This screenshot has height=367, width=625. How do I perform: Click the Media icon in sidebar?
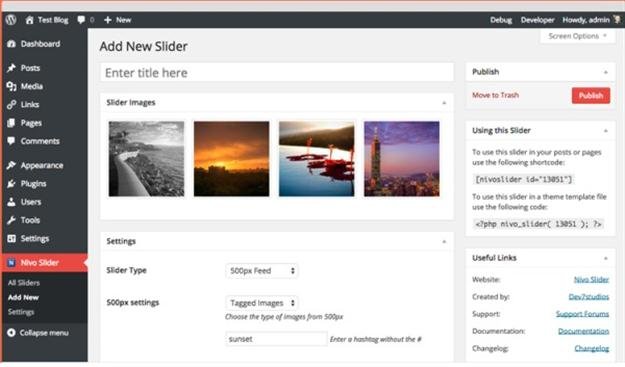click(x=11, y=86)
